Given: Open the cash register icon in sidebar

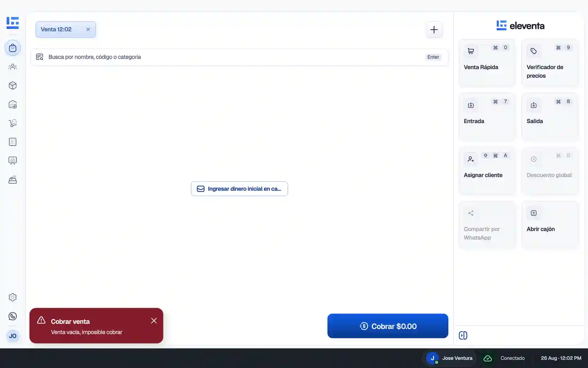Looking at the screenshot, I should click(13, 180).
